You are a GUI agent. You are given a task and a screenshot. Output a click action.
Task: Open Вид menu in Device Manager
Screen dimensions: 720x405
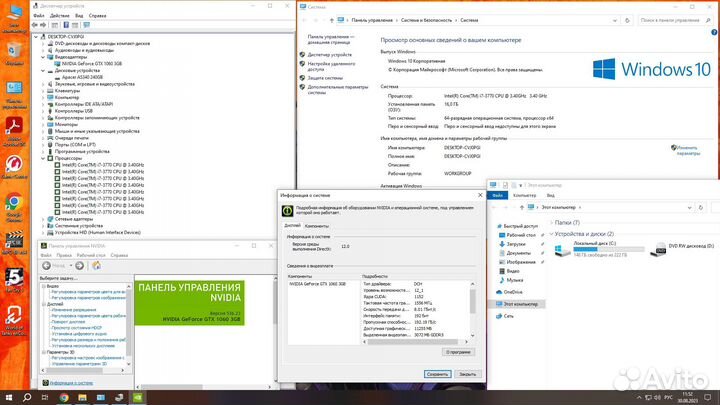click(x=79, y=16)
